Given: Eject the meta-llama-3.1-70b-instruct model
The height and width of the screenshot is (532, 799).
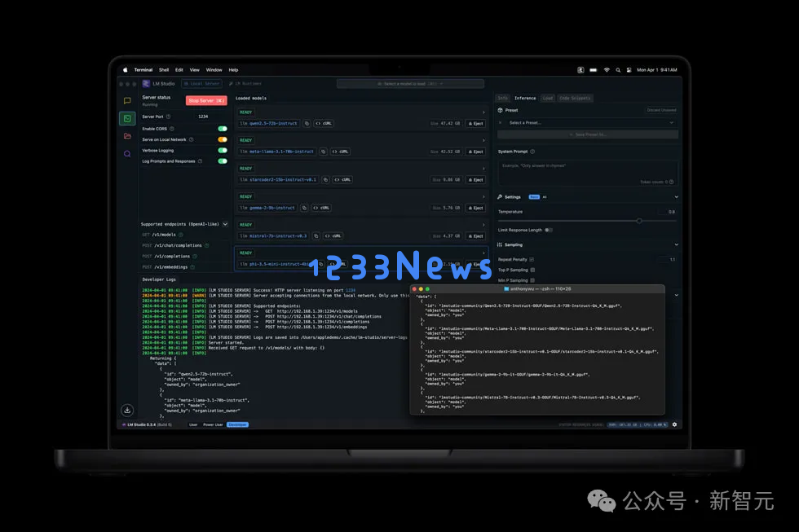Looking at the screenshot, I should pos(476,152).
